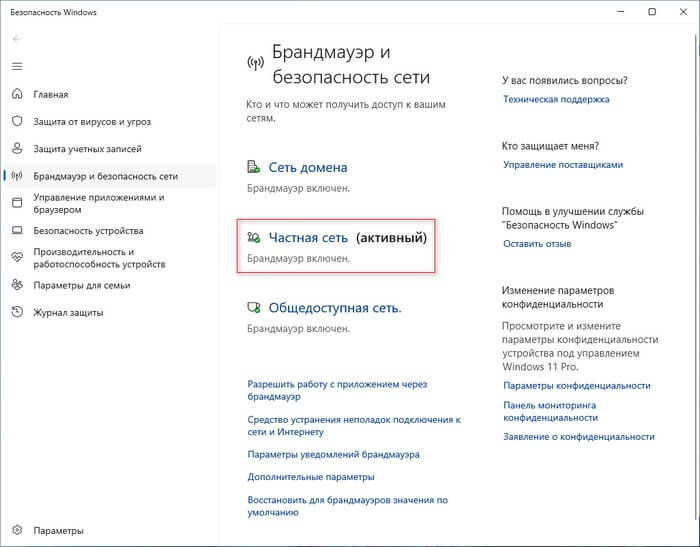Viewport: 700px width, 547px height.
Task: Click the family options people icon
Action: point(16,285)
